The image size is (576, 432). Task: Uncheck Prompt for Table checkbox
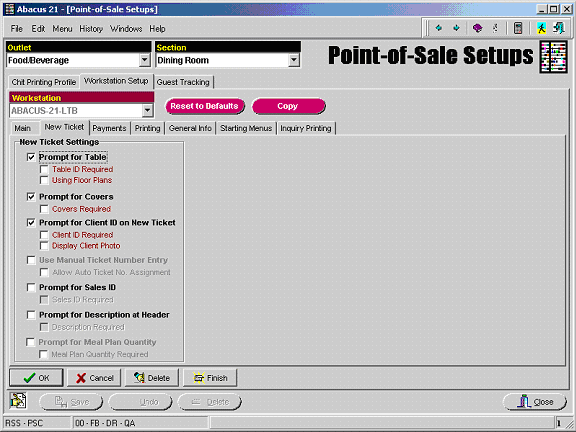tap(31, 157)
